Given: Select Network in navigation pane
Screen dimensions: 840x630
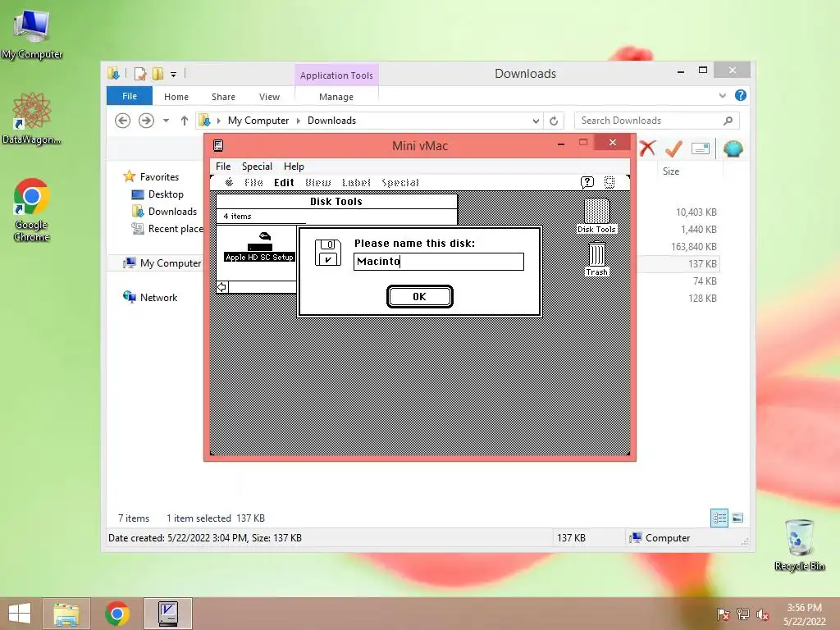Looking at the screenshot, I should click(x=158, y=297).
